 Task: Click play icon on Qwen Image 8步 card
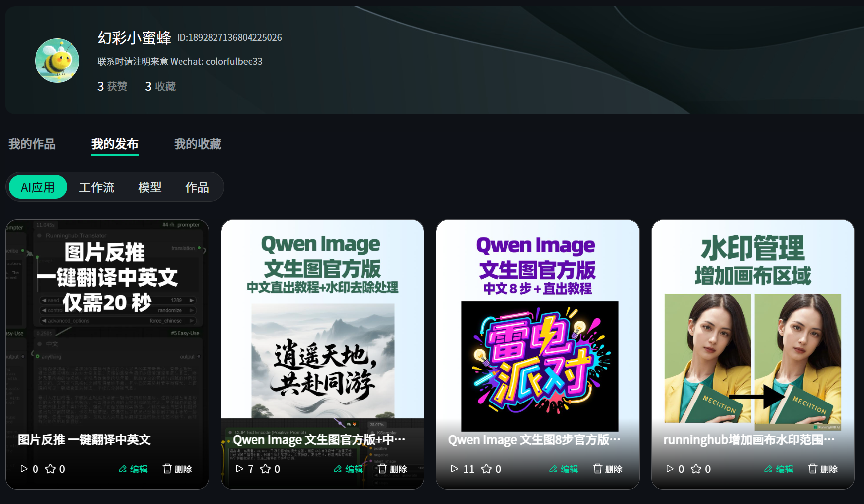(454, 469)
